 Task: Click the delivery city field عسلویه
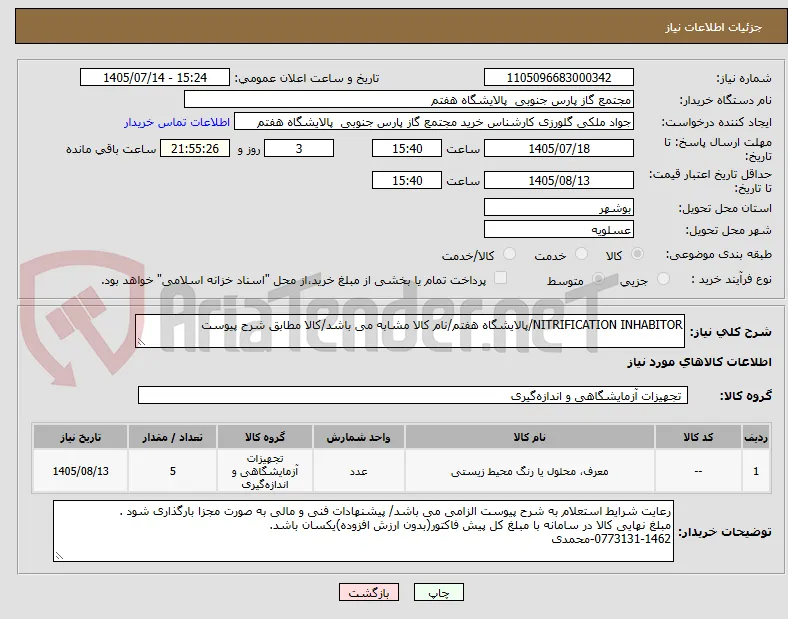point(558,230)
